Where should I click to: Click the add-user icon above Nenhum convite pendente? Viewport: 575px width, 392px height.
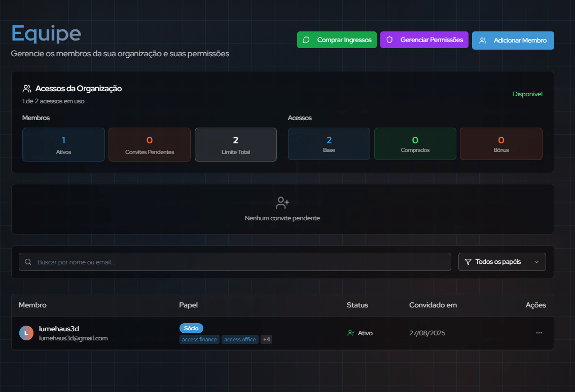click(282, 203)
